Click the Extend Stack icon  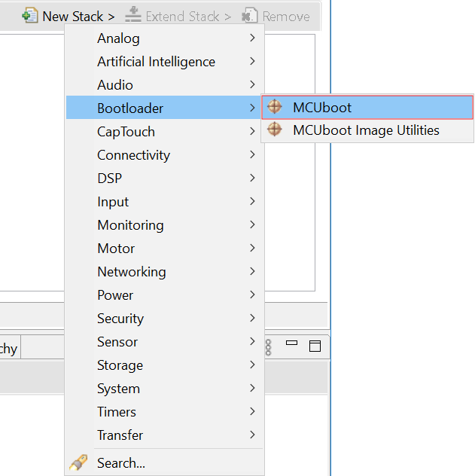(x=133, y=15)
